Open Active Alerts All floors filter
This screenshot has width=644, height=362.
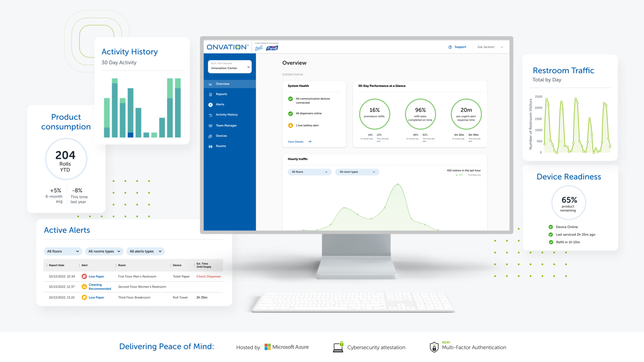[x=63, y=251]
